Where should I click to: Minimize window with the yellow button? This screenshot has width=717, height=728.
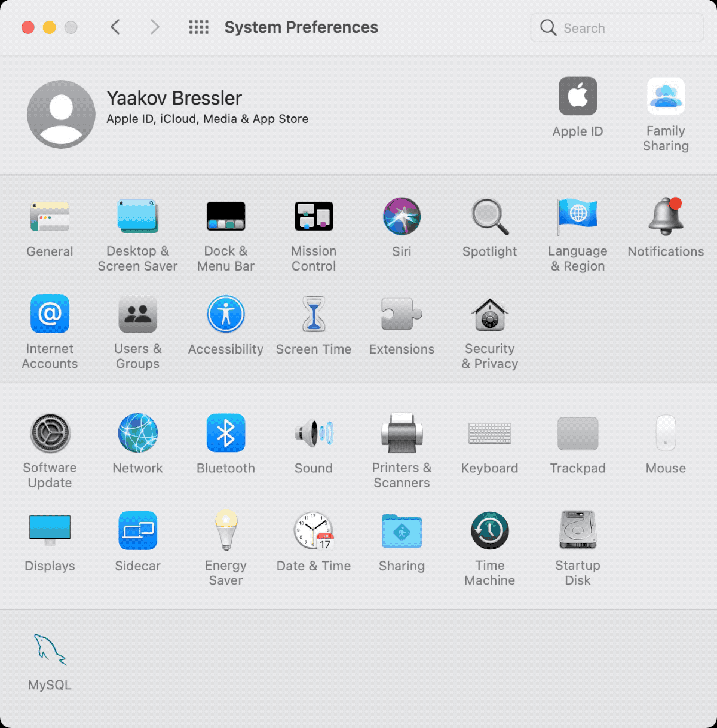point(50,27)
